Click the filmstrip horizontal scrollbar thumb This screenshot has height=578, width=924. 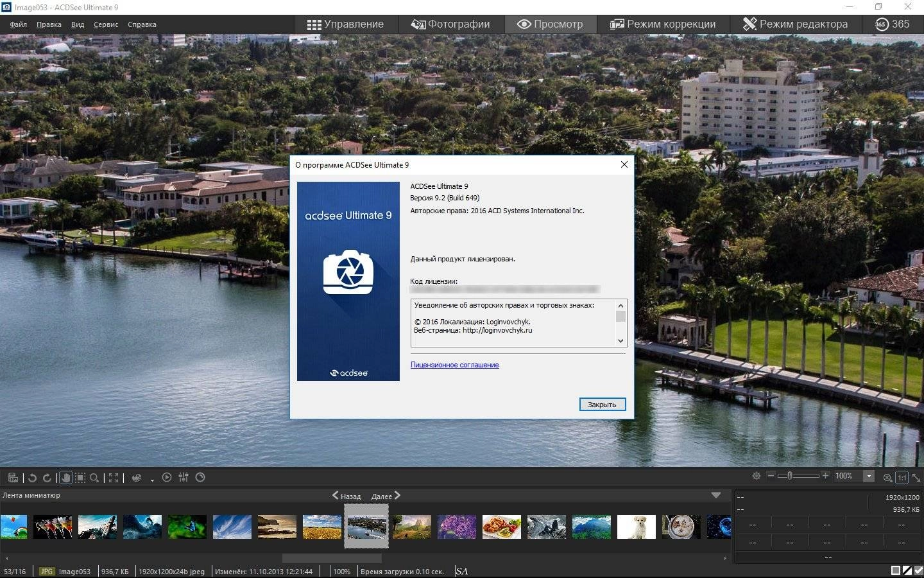332,558
